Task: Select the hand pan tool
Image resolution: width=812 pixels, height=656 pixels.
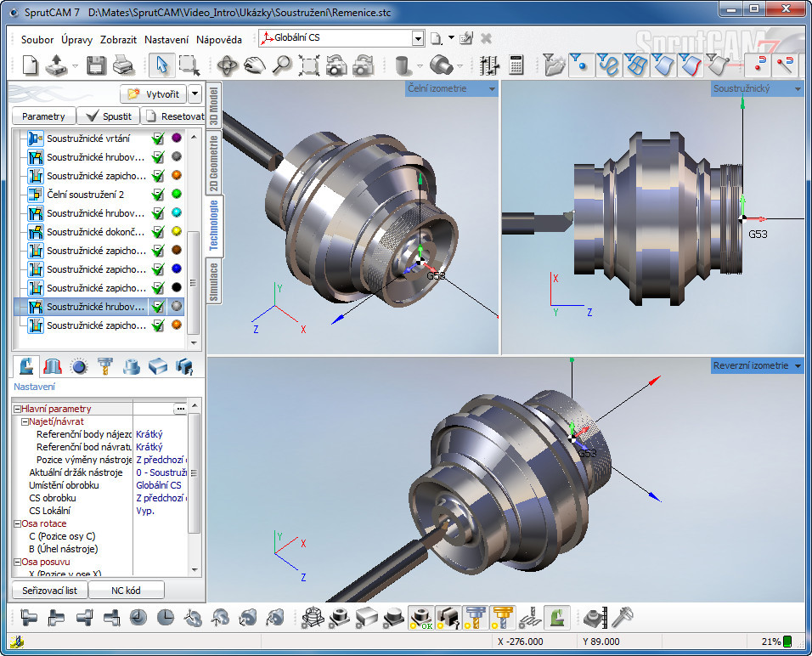Action: tap(254, 65)
